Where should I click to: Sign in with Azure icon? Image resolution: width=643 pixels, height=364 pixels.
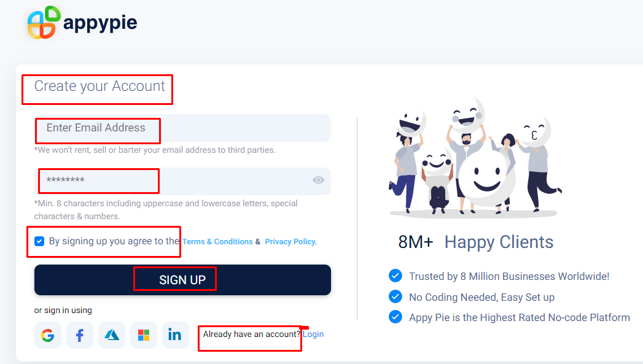(x=112, y=335)
